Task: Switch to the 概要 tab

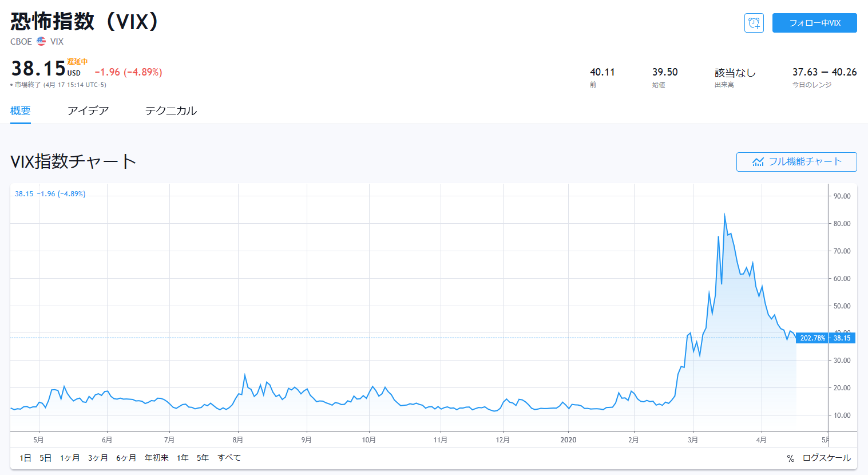Action: click(21, 111)
